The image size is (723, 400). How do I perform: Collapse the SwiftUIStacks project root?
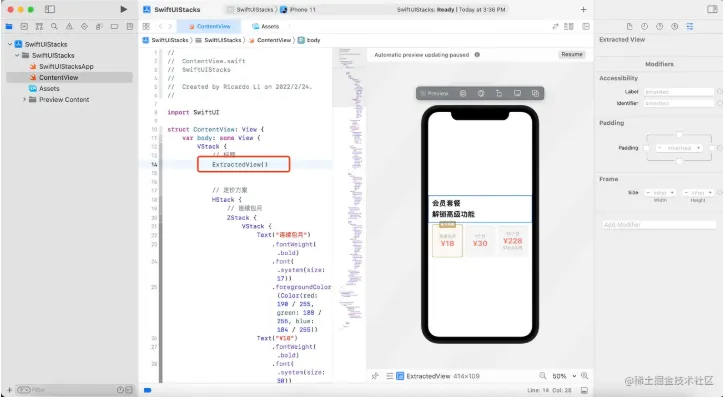[10, 44]
